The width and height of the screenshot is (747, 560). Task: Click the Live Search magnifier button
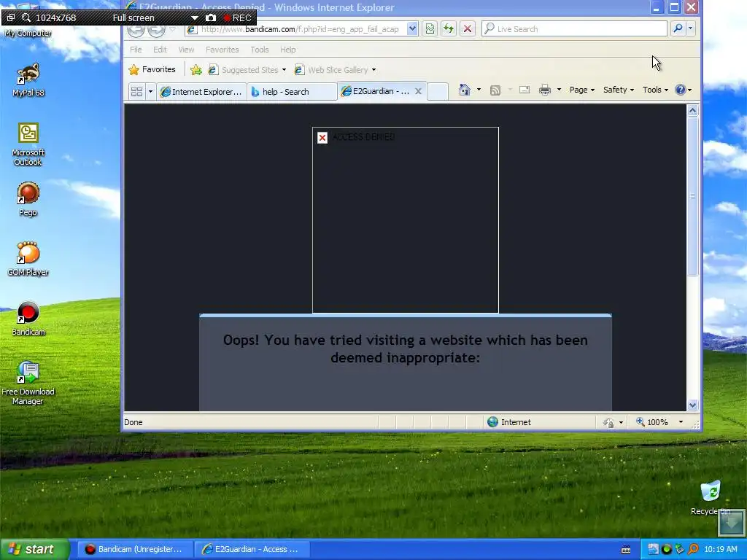pos(678,28)
